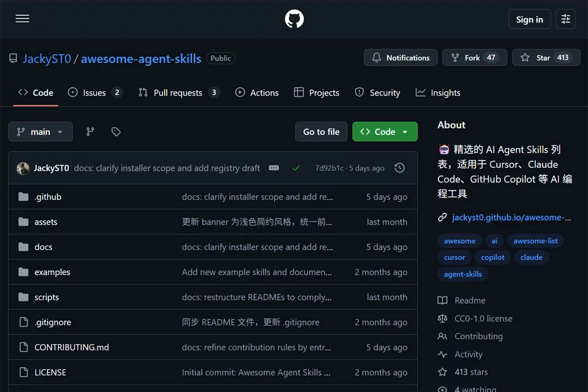Open the LICENSE file
This screenshot has height=392, width=588.
point(50,372)
